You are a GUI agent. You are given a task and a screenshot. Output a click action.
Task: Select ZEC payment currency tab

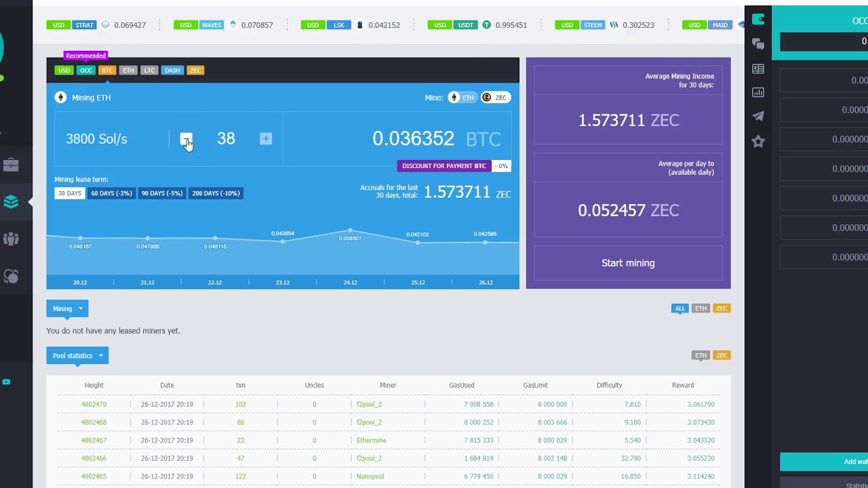point(195,70)
